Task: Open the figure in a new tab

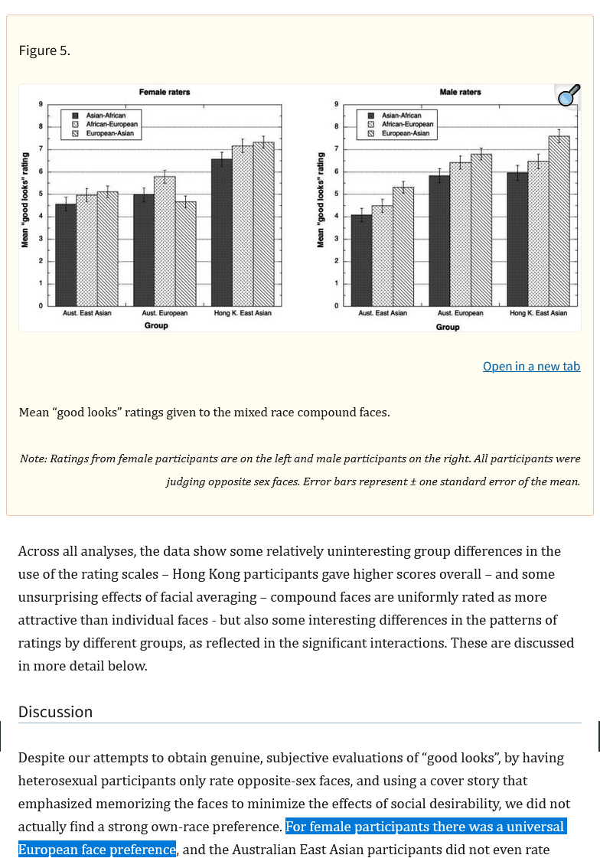Action: [x=531, y=367]
